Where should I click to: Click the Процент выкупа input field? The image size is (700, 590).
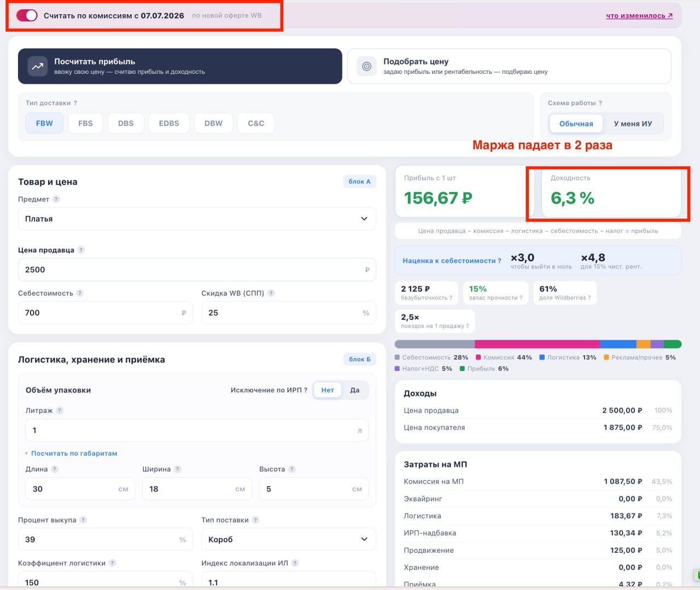click(106, 540)
